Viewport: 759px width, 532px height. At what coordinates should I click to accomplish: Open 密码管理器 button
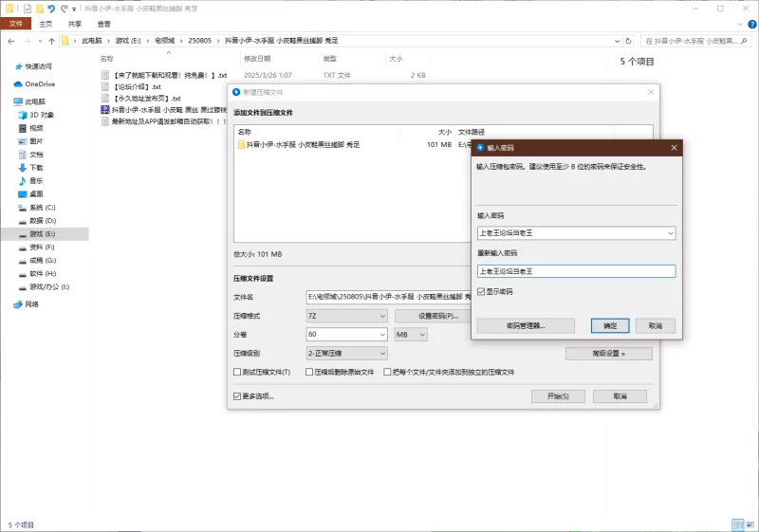[526, 325]
